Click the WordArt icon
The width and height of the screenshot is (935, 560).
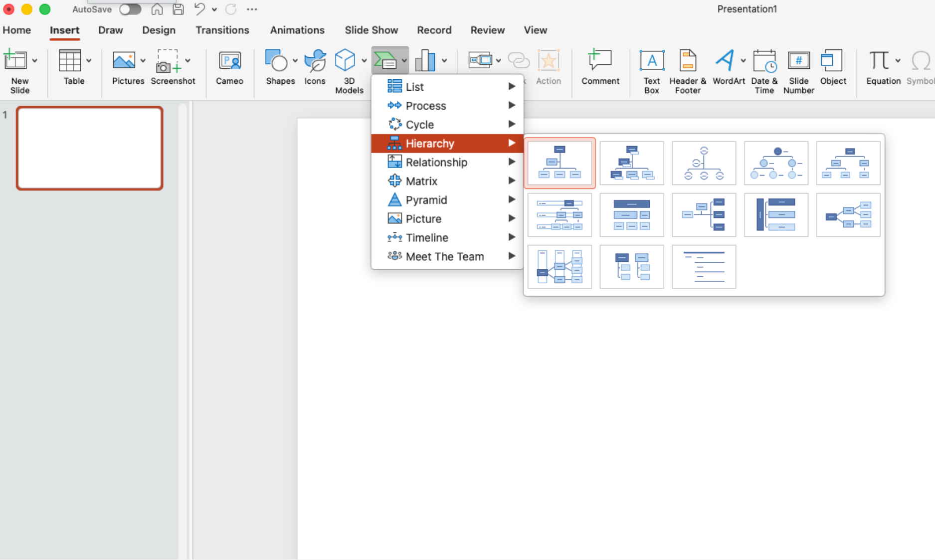(x=725, y=61)
